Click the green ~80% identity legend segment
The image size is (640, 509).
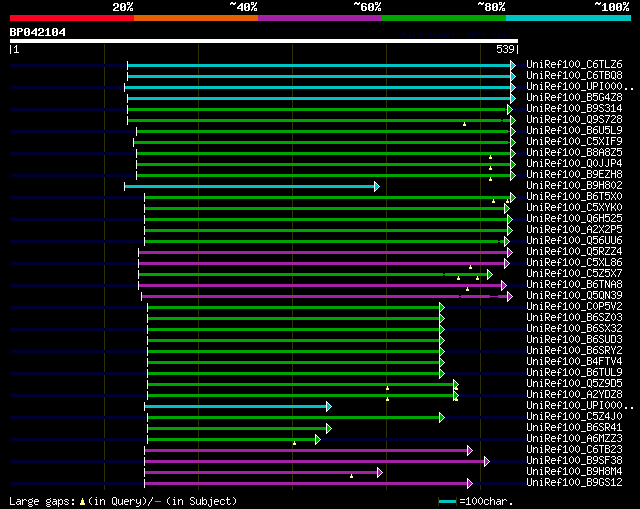[x=444, y=18]
